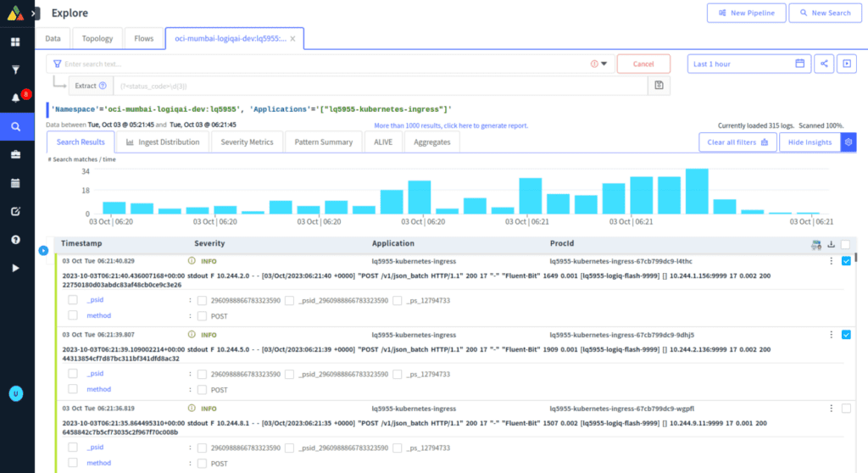Open the insights settings gear icon
Screen dimensions: 868x473
[848, 142]
